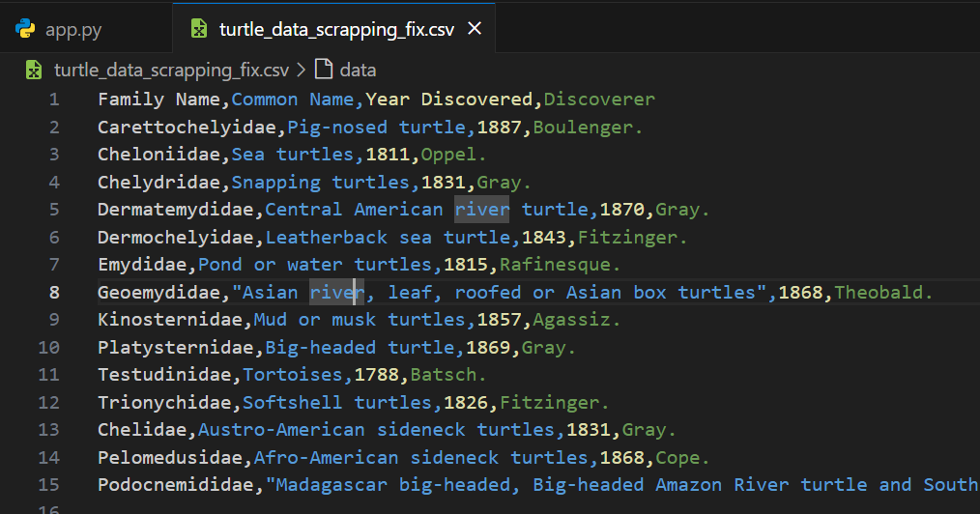980x514 pixels.
Task: Click 'Cope.' on line 14
Action: point(682,457)
